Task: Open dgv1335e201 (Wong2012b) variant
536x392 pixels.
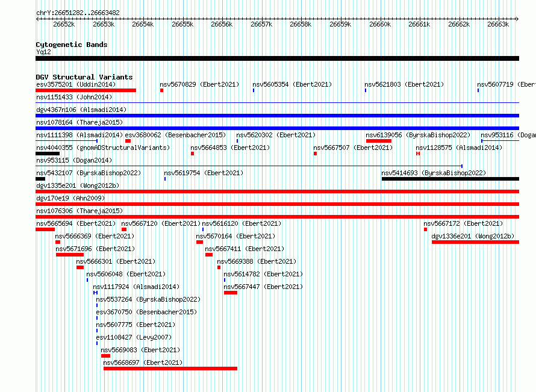Action: (78, 185)
